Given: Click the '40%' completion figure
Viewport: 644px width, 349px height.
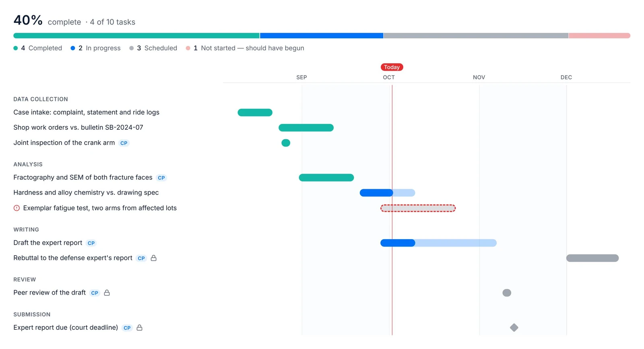Looking at the screenshot, I should point(28,20).
